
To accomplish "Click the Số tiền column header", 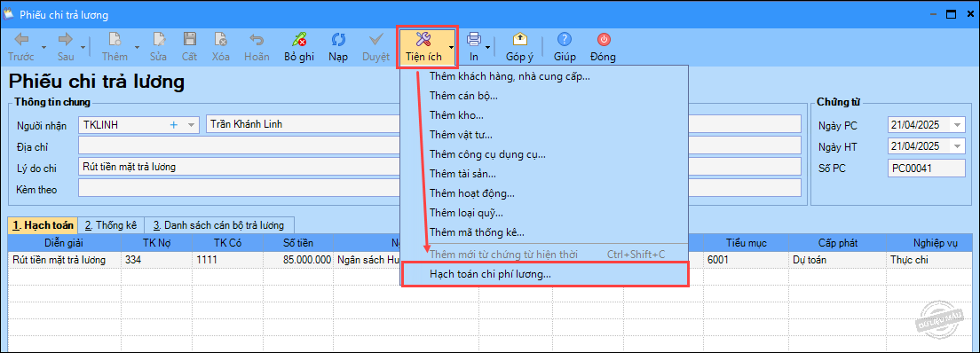I will [298, 242].
